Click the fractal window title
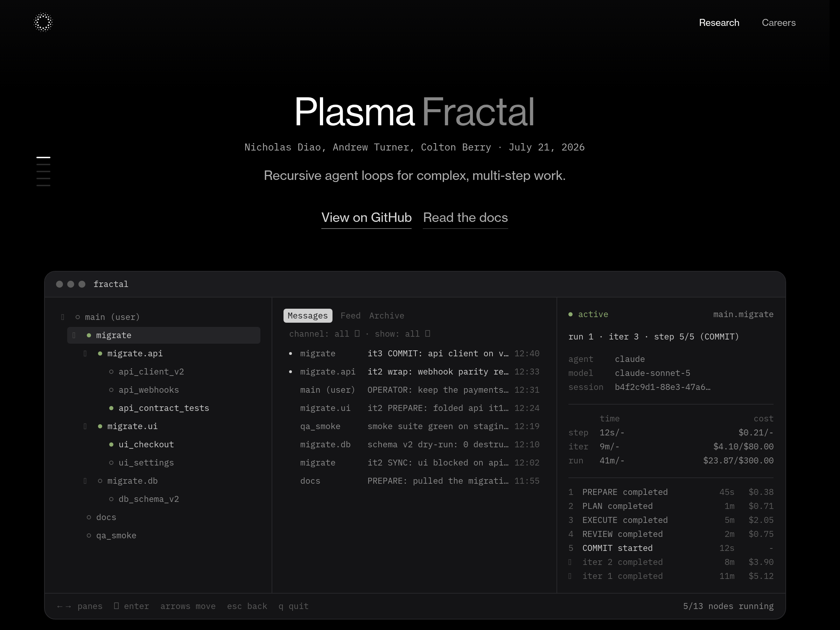Screen dimensions: 840x630 [111, 285]
